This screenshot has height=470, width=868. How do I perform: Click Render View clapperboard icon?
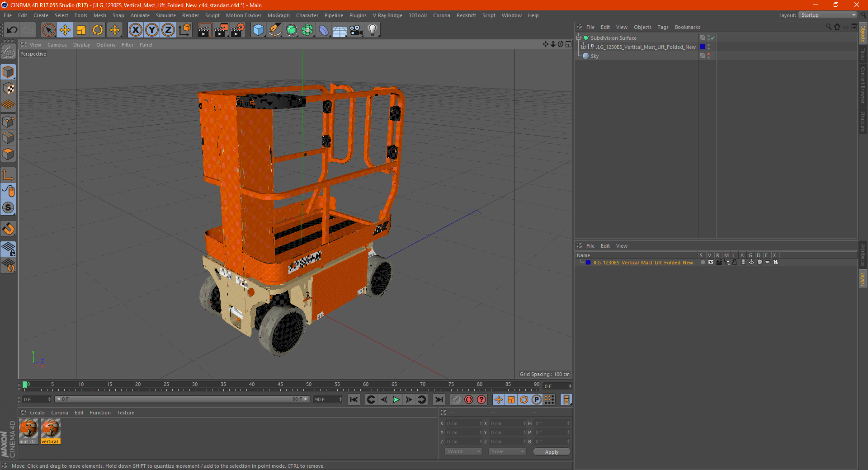(x=204, y=30)
